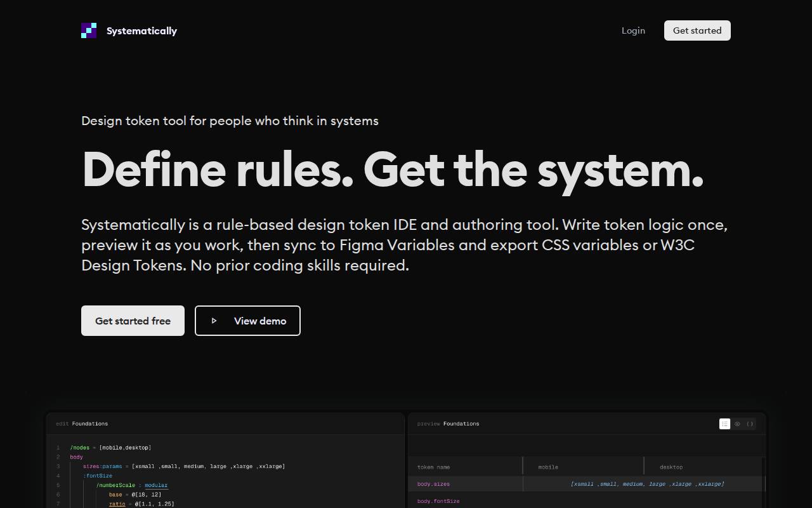Click '/numberScale' on code line 5
812x508 pixels.
(x=115, y=485)
